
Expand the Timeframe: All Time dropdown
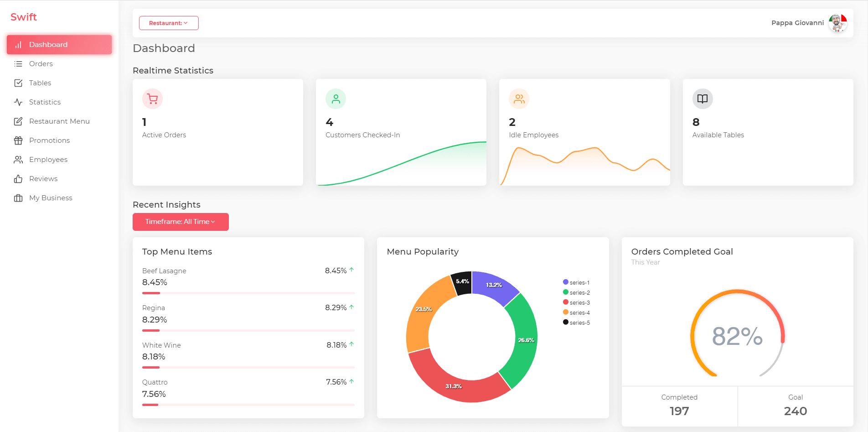pos(181,222)
